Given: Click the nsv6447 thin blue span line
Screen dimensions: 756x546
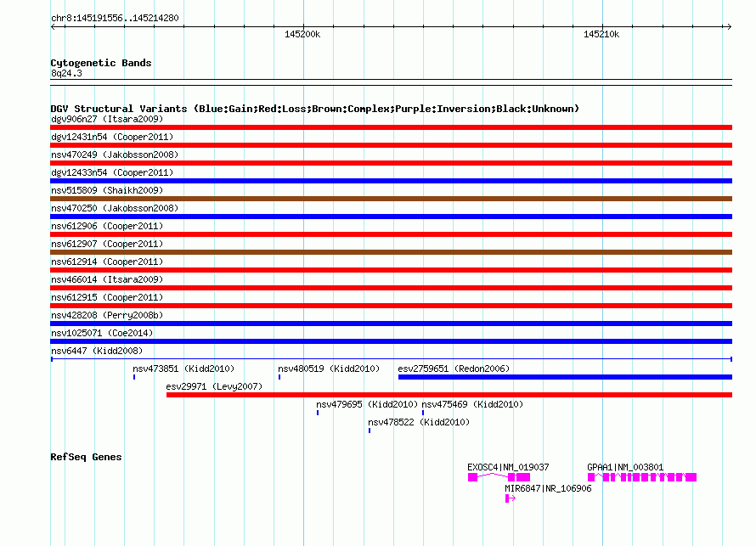Looking at the screenshot, I should (391, 359).
